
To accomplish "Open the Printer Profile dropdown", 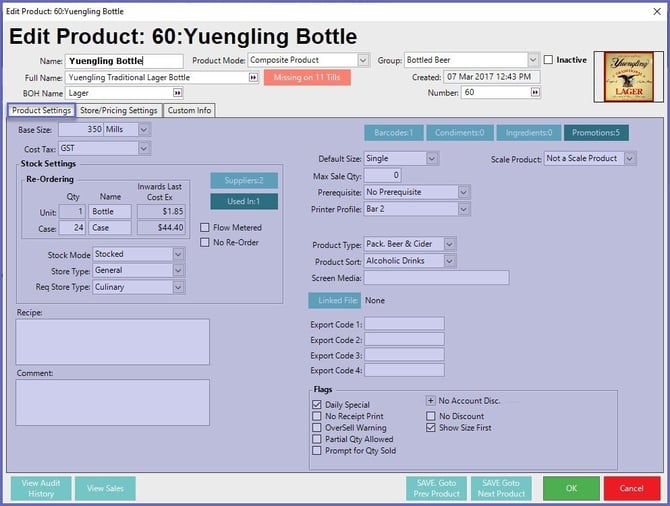I will click(463, 209).
